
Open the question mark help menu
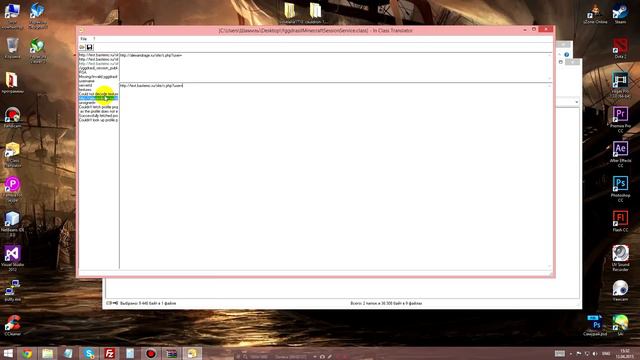[94, 39]
